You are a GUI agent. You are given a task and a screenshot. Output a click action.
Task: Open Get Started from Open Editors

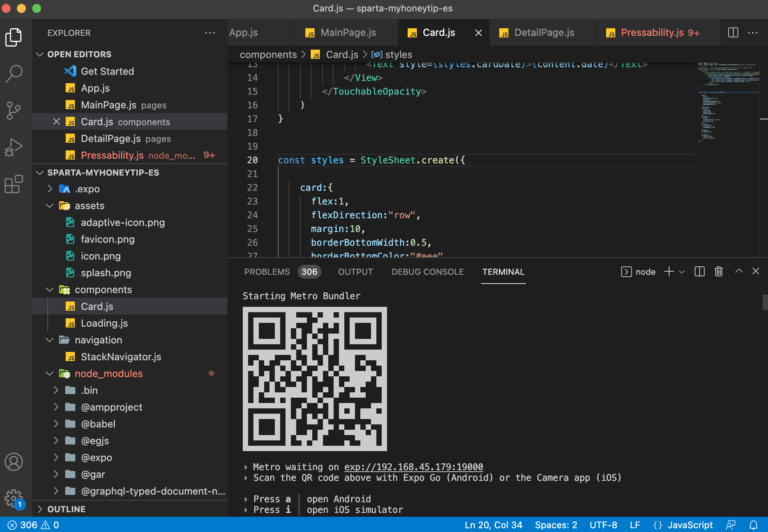point(107,71)
